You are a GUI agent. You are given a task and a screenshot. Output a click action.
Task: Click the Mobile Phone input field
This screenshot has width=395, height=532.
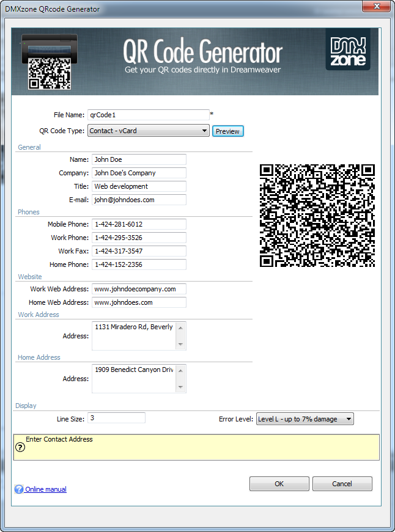[x=139, y=224]
